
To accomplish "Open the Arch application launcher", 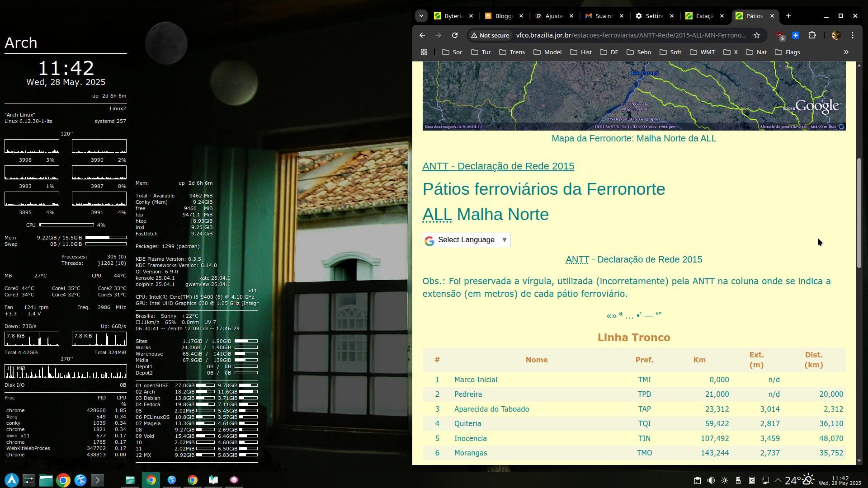I will pyautogui.click(x=12, y=480).
